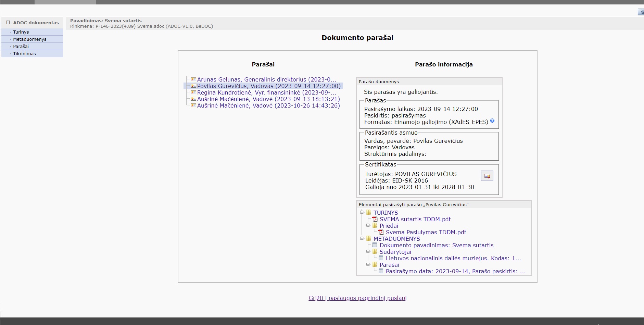Collapse the TURINYS tree node

362,212
